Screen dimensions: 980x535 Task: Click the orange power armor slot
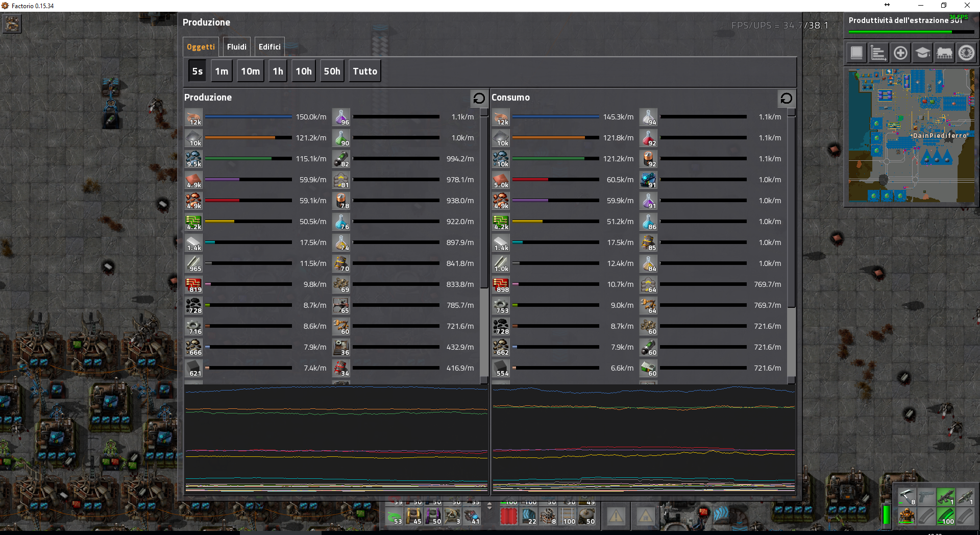coord(906,516)
